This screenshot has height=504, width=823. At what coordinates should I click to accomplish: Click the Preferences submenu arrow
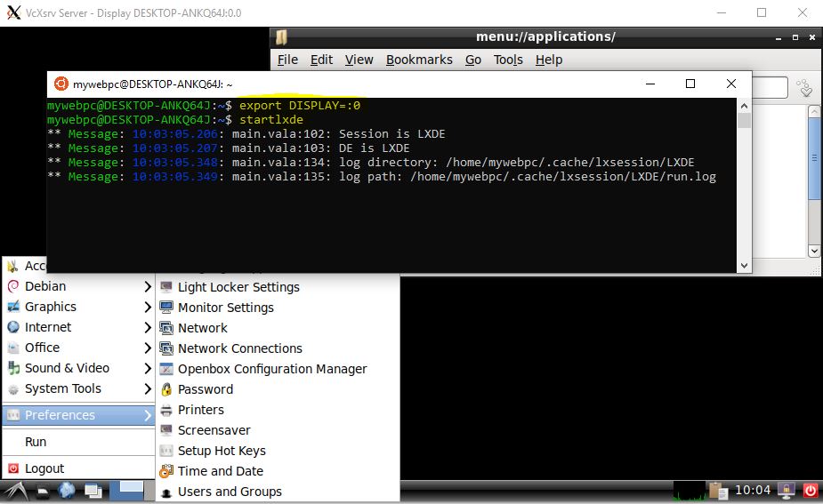point(148,415)
